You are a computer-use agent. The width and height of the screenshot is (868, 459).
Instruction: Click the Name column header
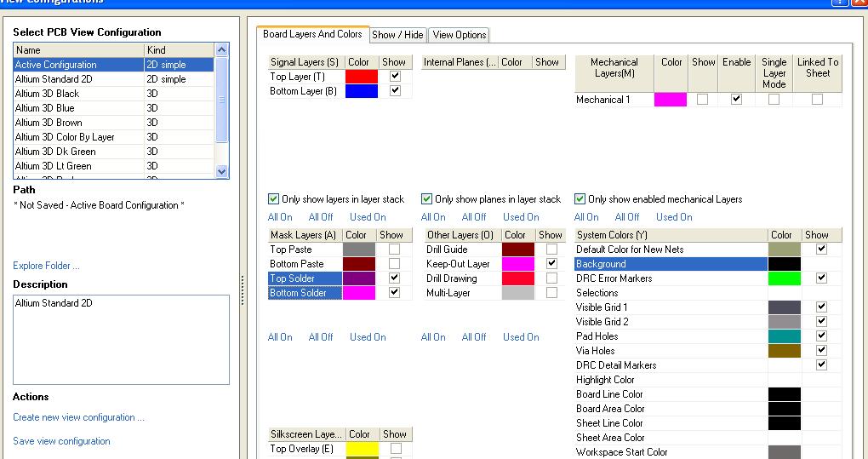point(78,50)
